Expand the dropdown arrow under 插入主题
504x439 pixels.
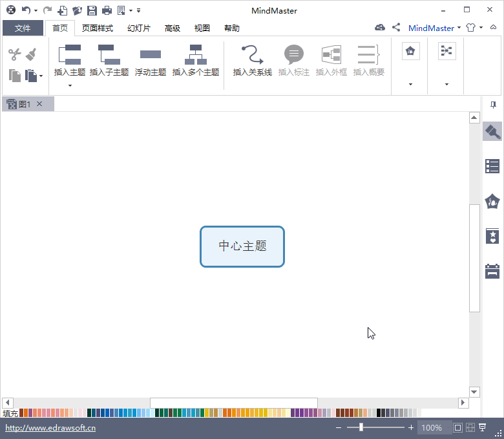click(x=70, y=85)
